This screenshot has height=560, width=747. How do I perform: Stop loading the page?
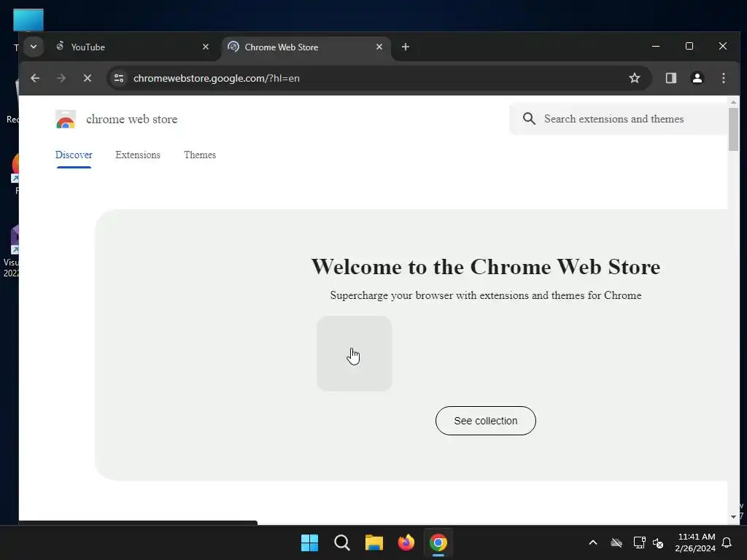tap(88, 78)
